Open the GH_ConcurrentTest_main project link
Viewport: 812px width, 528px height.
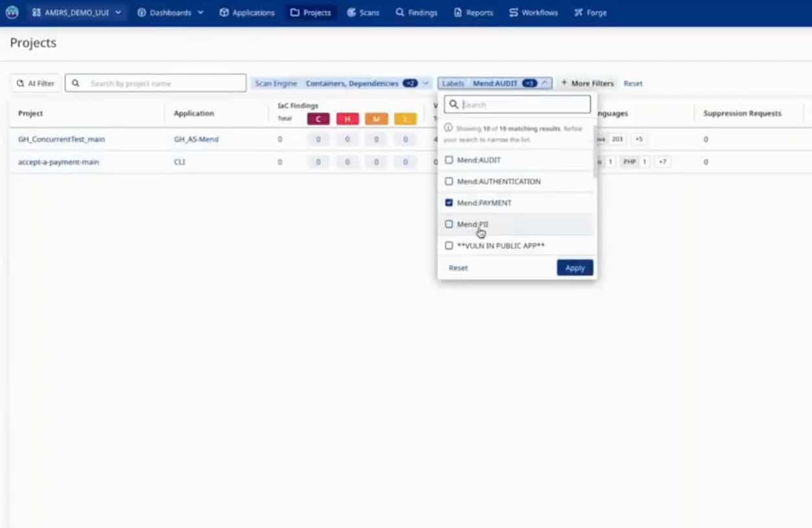coord(62,139)
